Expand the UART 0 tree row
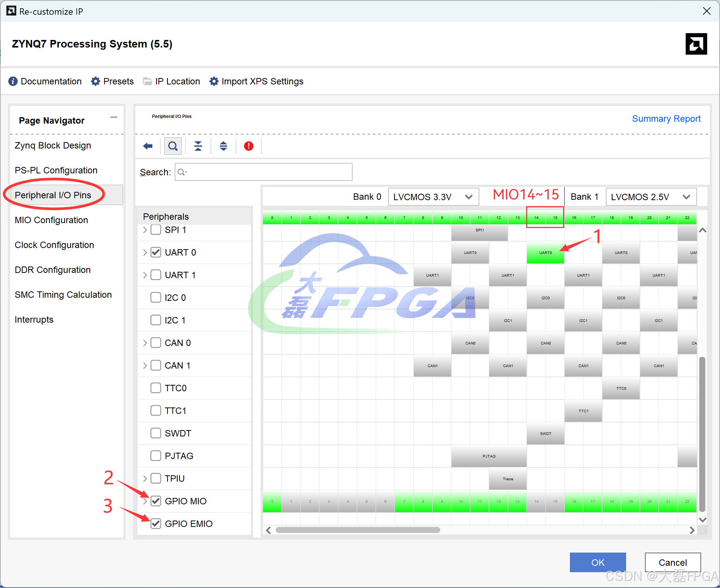The image size is (720, 588). click(145, 252)
